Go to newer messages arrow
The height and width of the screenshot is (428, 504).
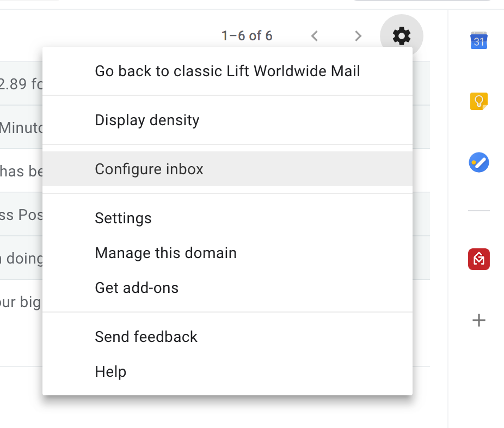tap(315, 36)
